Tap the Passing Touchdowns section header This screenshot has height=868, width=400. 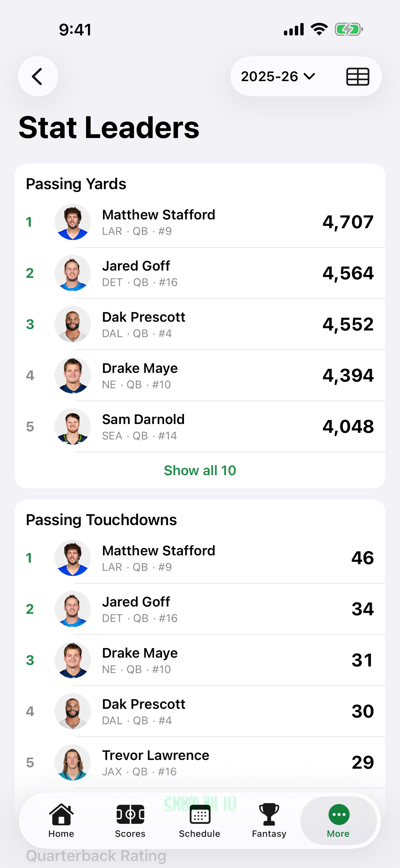[x=101, y=520]
